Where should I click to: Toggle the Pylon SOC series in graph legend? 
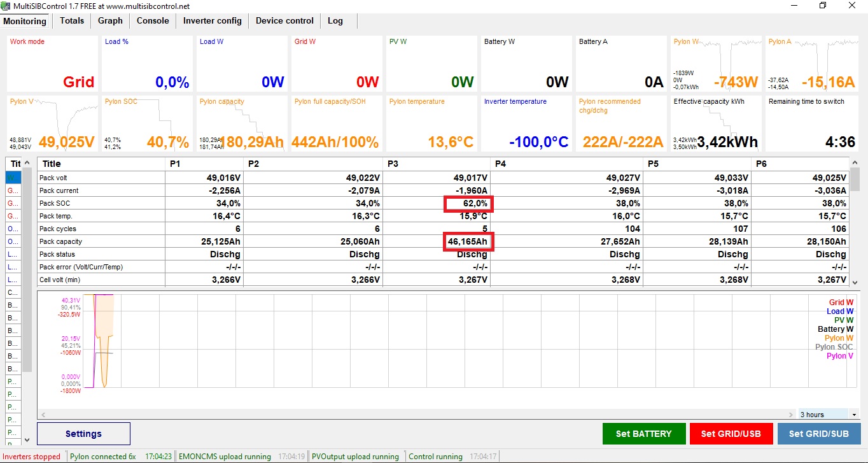834,347
